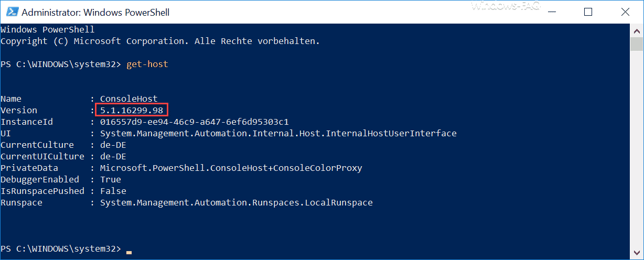Maximize the PowerShell window

[x=588, y=12]
